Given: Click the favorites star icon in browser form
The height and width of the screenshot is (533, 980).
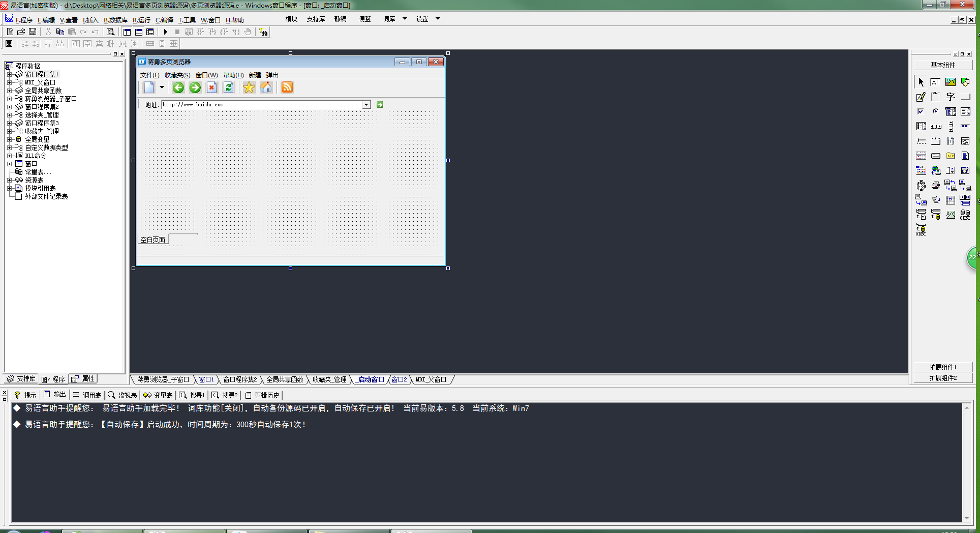Looking at the screenshot, I should point(249,87).
